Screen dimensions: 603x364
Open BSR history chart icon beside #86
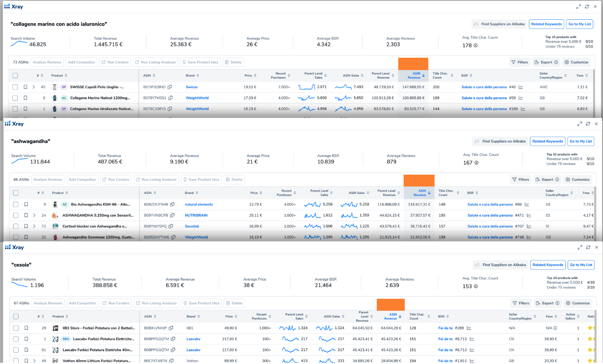point(527,205)
